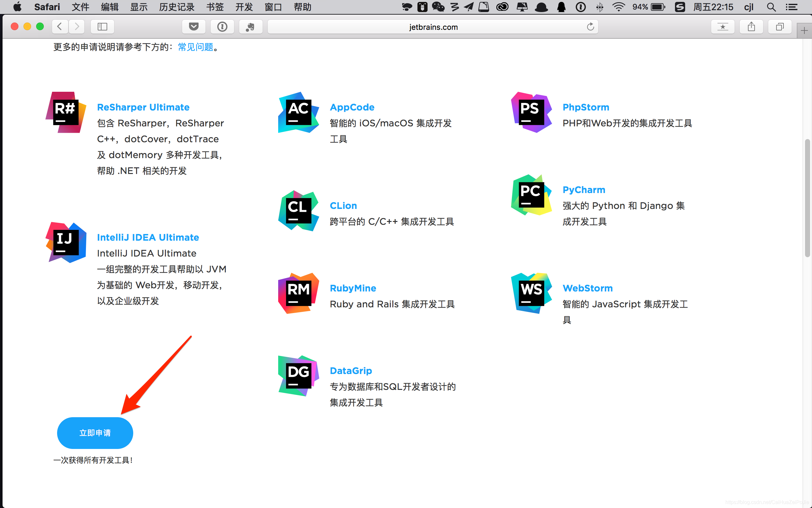
Task: Open the Notification Center list icon
Action: coord(791,7)
